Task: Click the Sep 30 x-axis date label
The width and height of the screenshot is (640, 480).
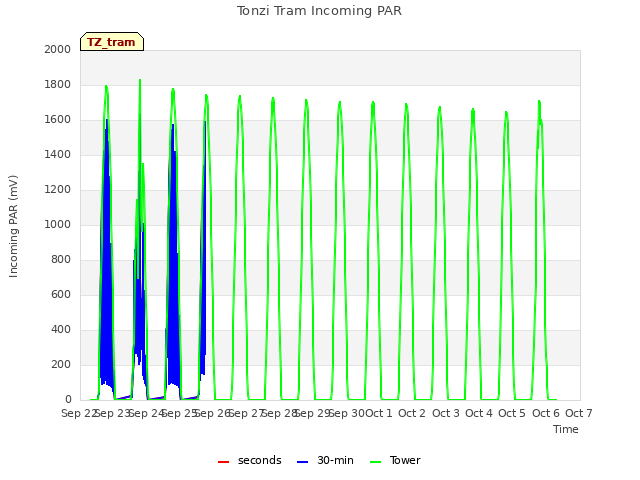Action: coord(347,413)
